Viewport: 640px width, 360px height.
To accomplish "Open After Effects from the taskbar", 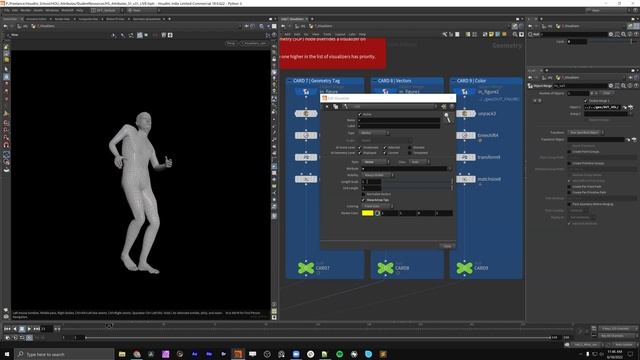I will click(194, 354).
